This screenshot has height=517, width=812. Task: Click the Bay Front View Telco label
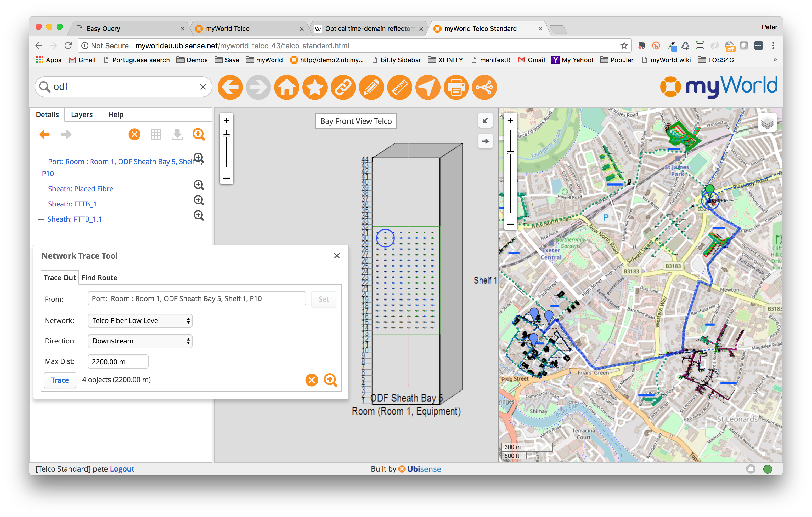pyautogui.click(x=356, y=121)
